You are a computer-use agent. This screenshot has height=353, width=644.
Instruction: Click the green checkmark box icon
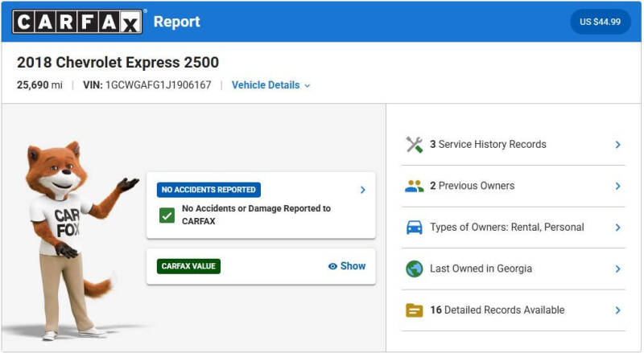click(167, 215)
